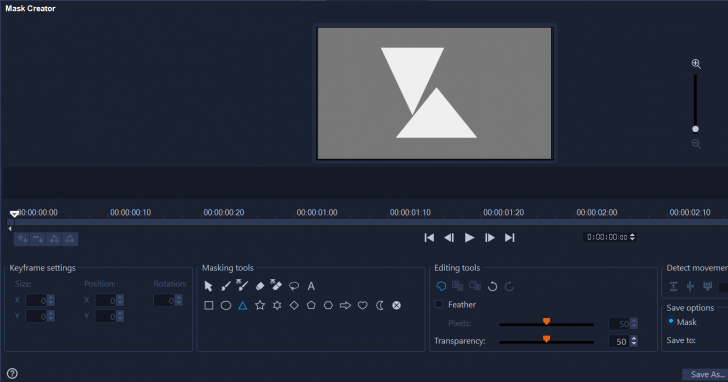Select the freehand lasso masking tool
The width and height of the screenshot is (728, 382).
coord(294,286)
